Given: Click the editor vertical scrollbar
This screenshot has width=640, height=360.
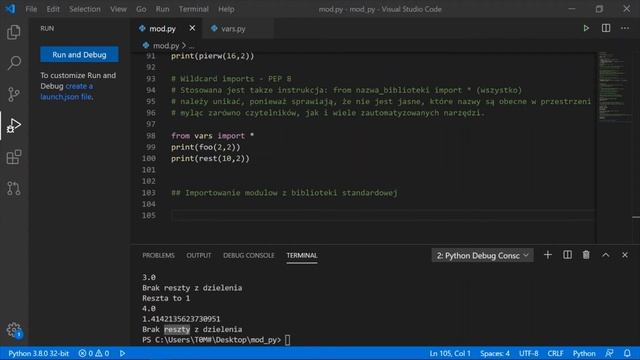Looking at the screenshot, I should click(636, 147).
